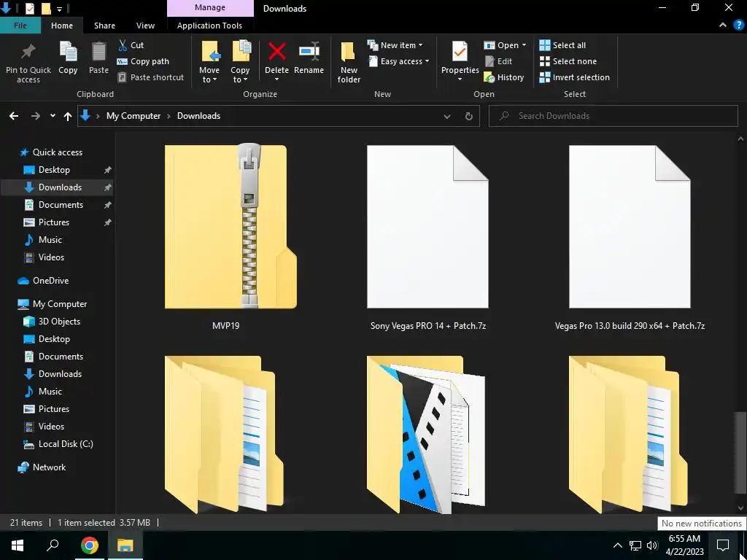The width and height of the screenshot is (747, 560).
Task: Select Vegas Pro 13.0 build 290 x64 file
Action: 630,237
